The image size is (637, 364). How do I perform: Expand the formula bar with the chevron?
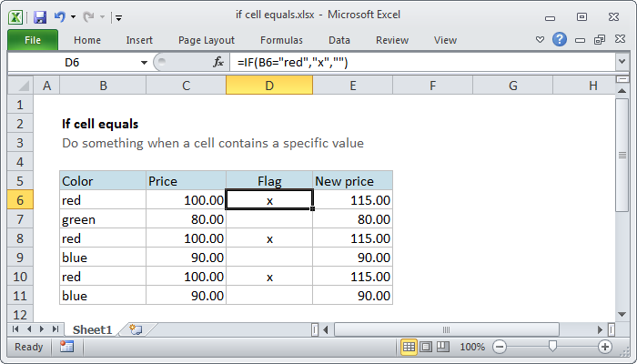point(622,62)
